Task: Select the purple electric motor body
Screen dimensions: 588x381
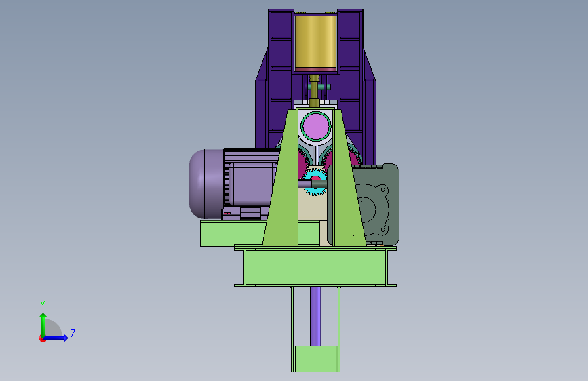Action: click(252, 184)
